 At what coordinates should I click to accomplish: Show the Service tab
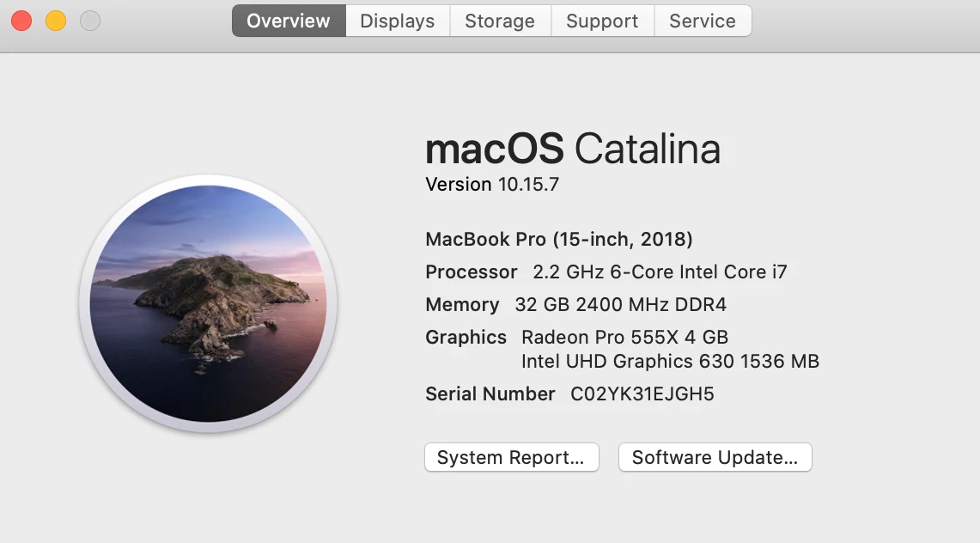click(x=703, y=21)
